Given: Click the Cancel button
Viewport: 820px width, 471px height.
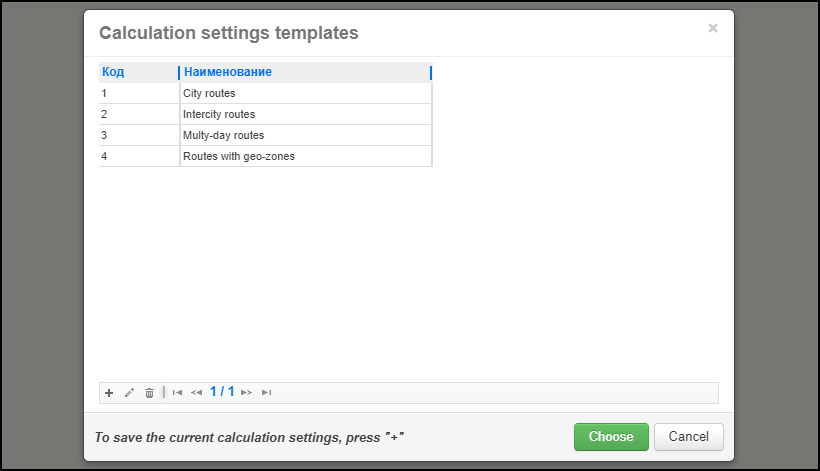Looking at the screenshot, I should pos(688,437).
